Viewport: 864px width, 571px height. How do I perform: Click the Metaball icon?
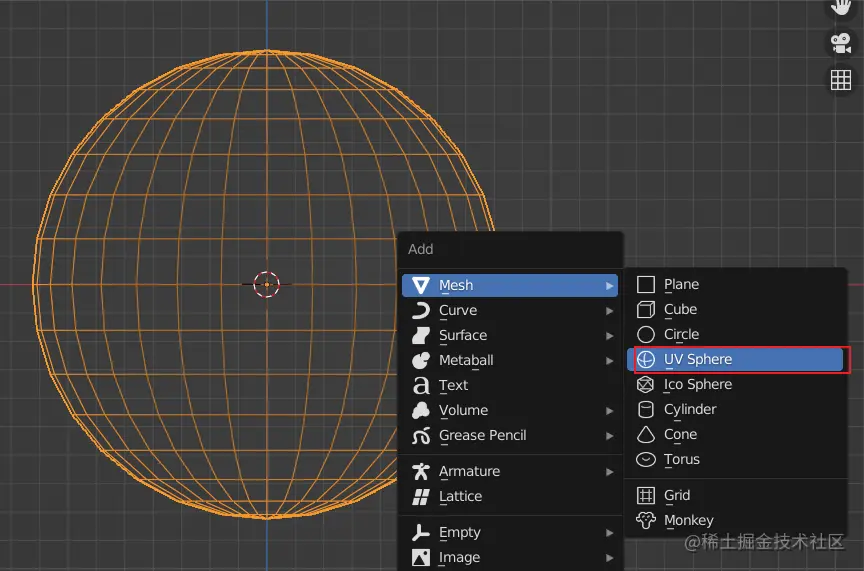coord(420,360)
